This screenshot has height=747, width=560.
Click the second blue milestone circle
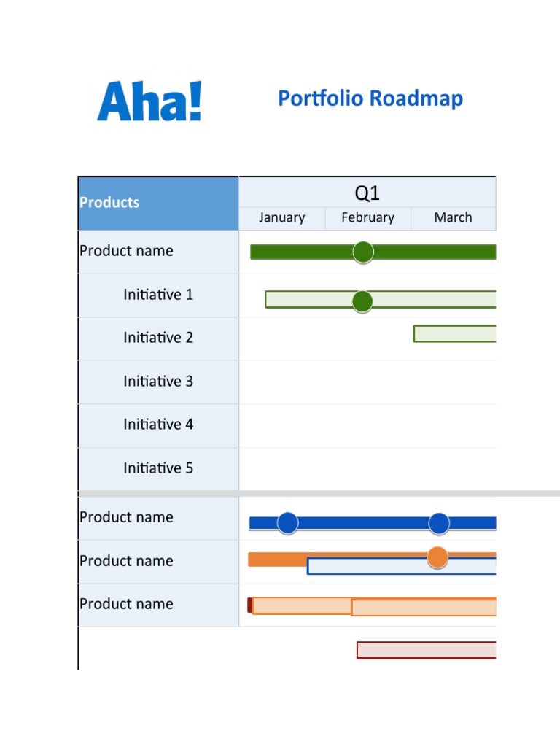(438, 524)
